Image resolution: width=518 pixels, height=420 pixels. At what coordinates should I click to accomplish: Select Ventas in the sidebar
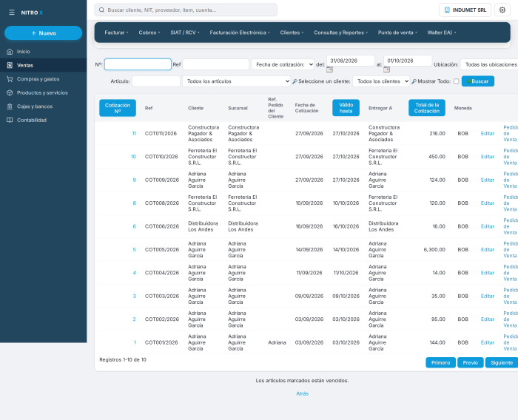click(x=43, y=65)
